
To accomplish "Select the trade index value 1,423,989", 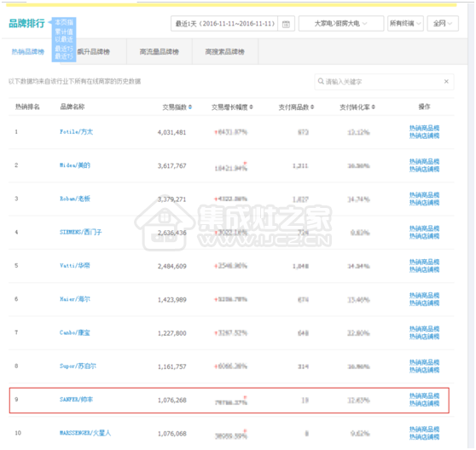I will pos(171,300).
